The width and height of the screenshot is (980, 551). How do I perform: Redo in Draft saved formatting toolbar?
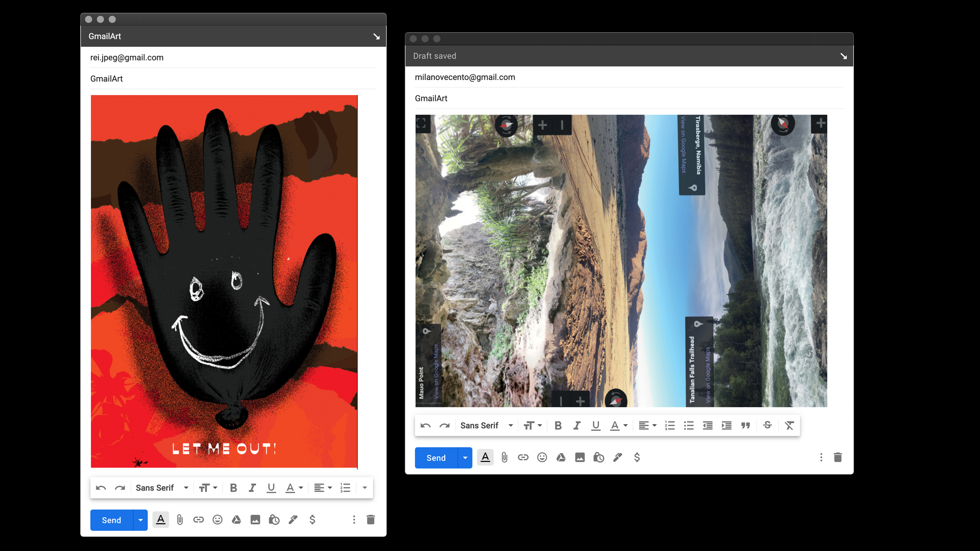point(444,425)
